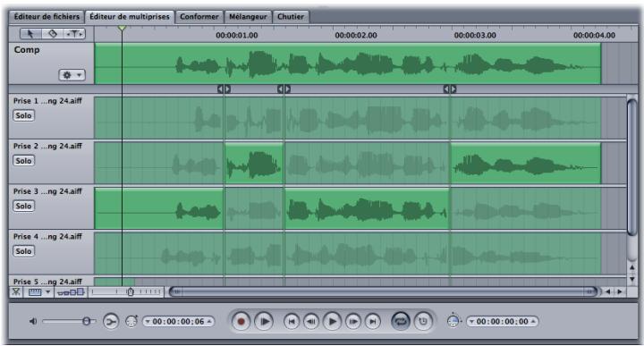Open the Comp gear pop-up menu
The height and width of the screenshot is (346, 644).
click(72, 75)
